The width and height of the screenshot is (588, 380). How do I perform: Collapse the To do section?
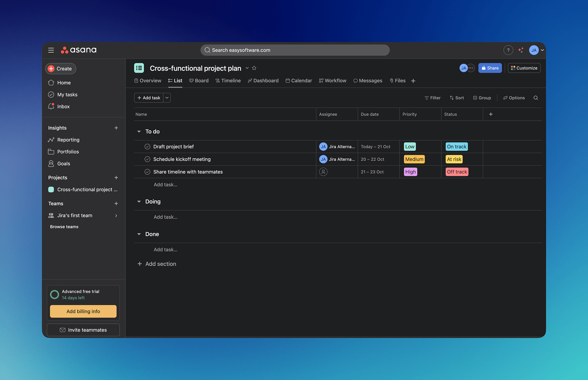click(139, 132)
